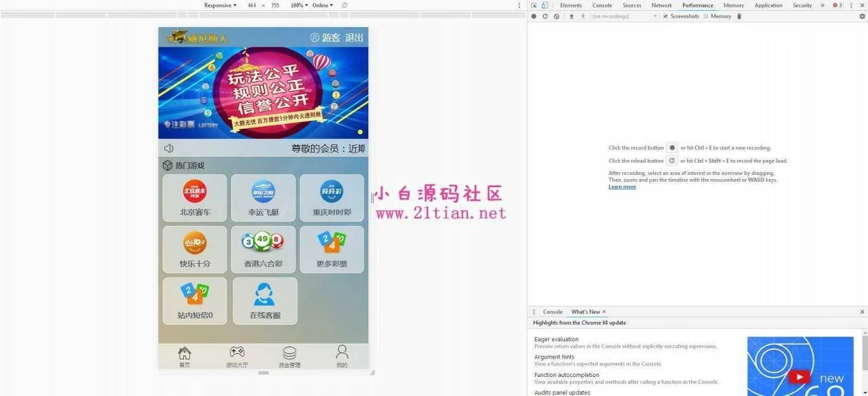Rotate the device viewport orientation
The height and width of the screenshot is (396, 868).
point(344,5)
